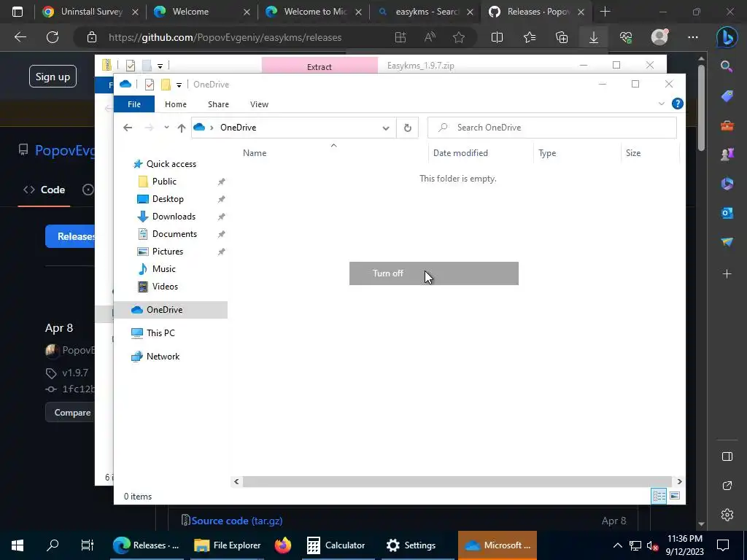Select Network in the navigation pane
The height and width of the screenshot is (560, 747).
pyautogui.click(x=163, y=356)
